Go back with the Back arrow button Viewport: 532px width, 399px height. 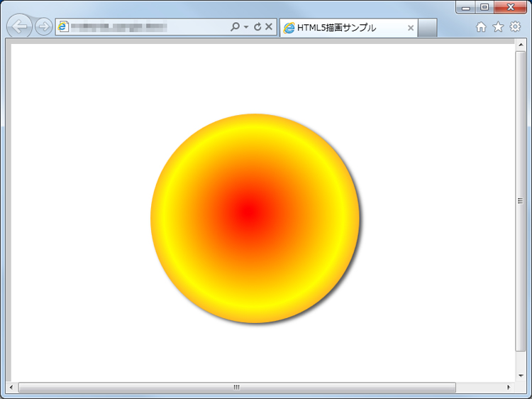19,26
